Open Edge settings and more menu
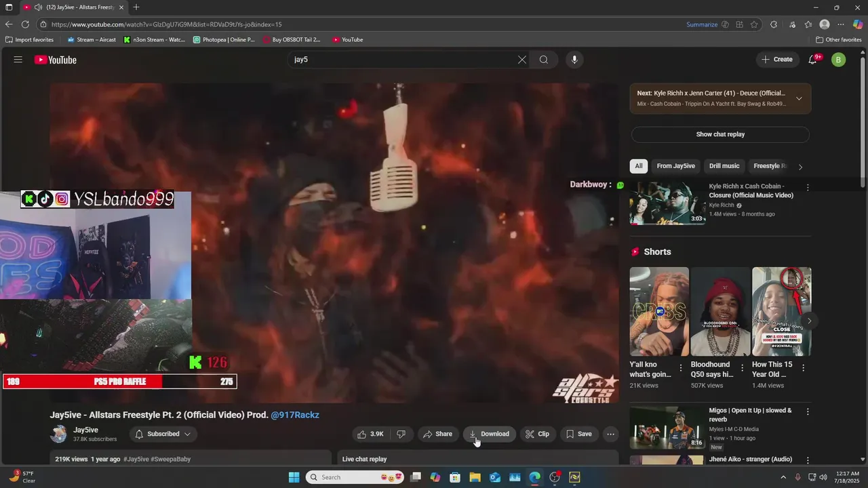 841,24
